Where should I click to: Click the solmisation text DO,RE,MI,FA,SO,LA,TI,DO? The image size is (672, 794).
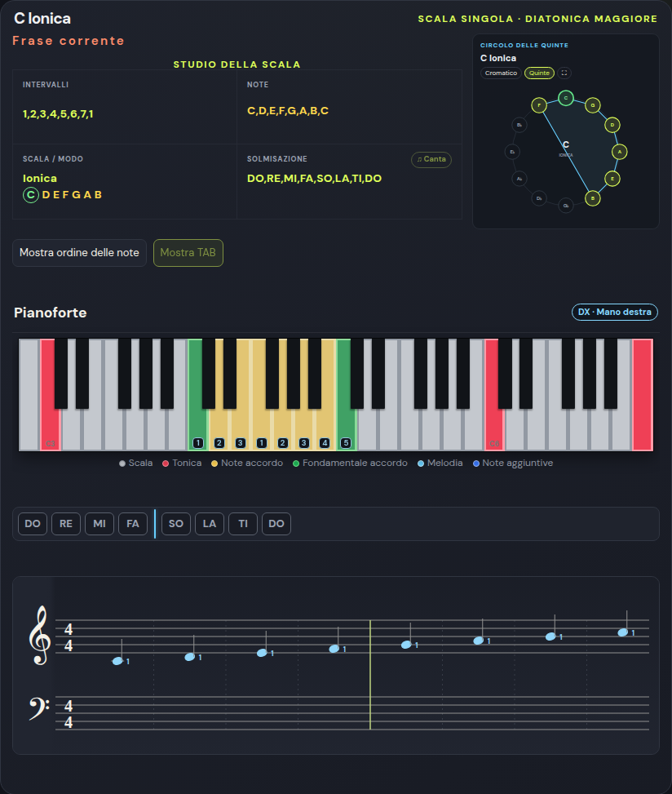point(314,178)
